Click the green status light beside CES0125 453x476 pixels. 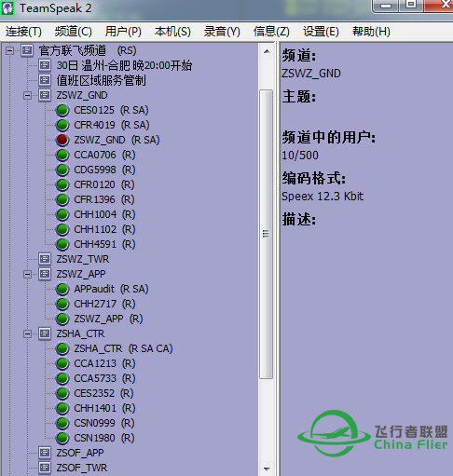(62, 110)
